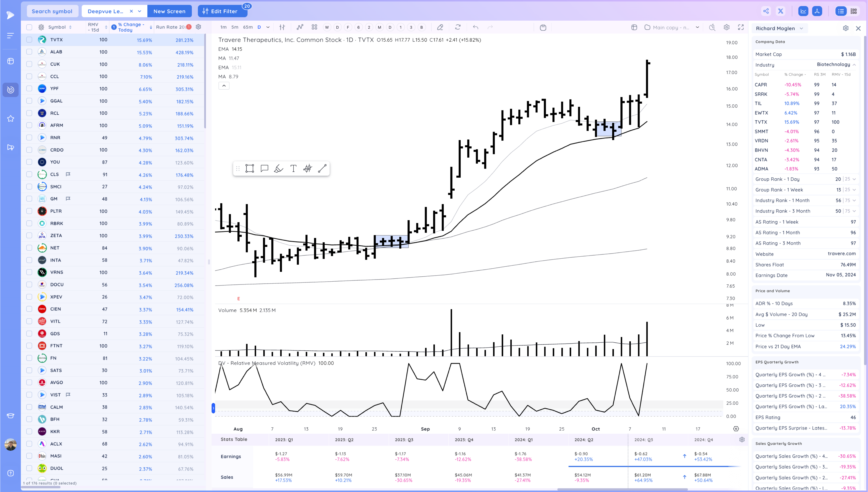The height and width of the screenshot is (492, 868).
Task: Select the 5m timeframe
Action: point(235,27)
